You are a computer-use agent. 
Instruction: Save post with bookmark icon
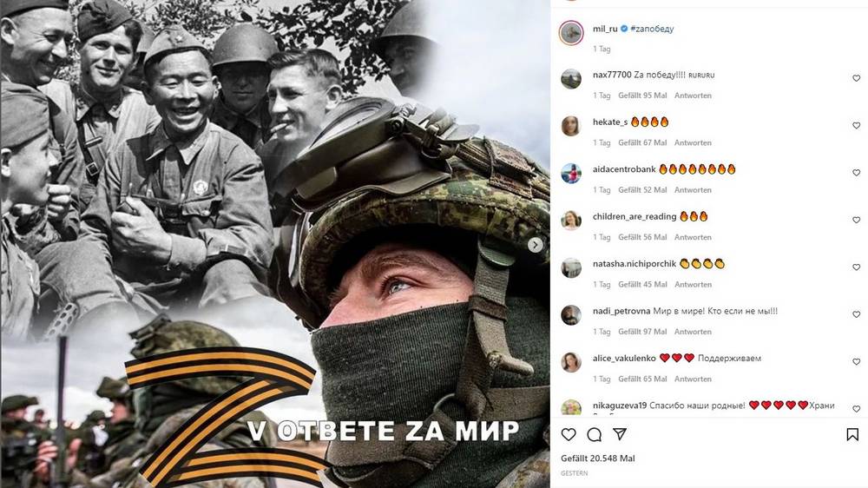(x=852, y=434)
